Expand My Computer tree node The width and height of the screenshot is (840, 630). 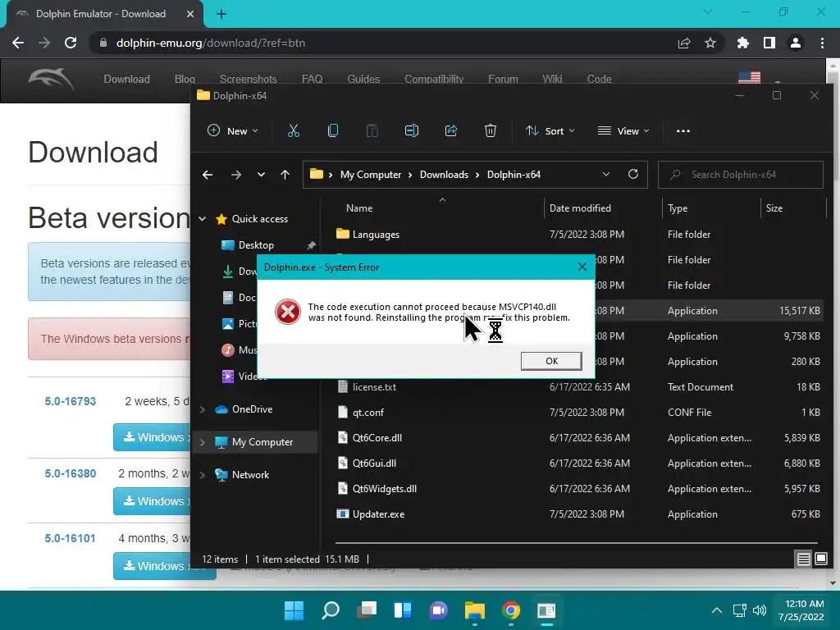coord(203,442)
